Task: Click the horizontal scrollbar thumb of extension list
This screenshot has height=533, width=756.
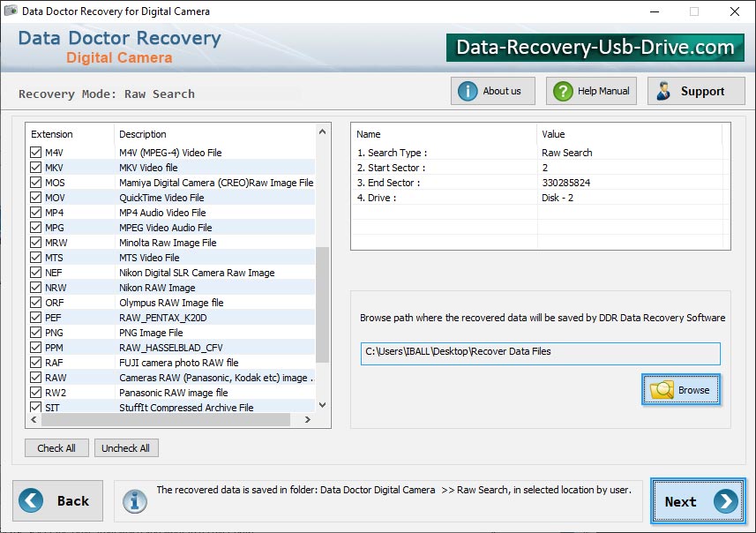Action: tap(166, 420)
